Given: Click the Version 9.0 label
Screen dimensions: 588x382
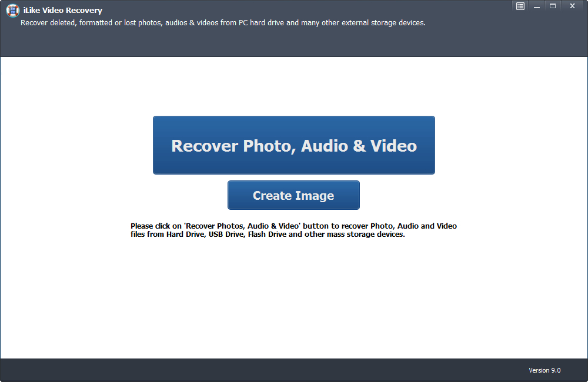Looking at the screenshot, I should coord(544,370).
